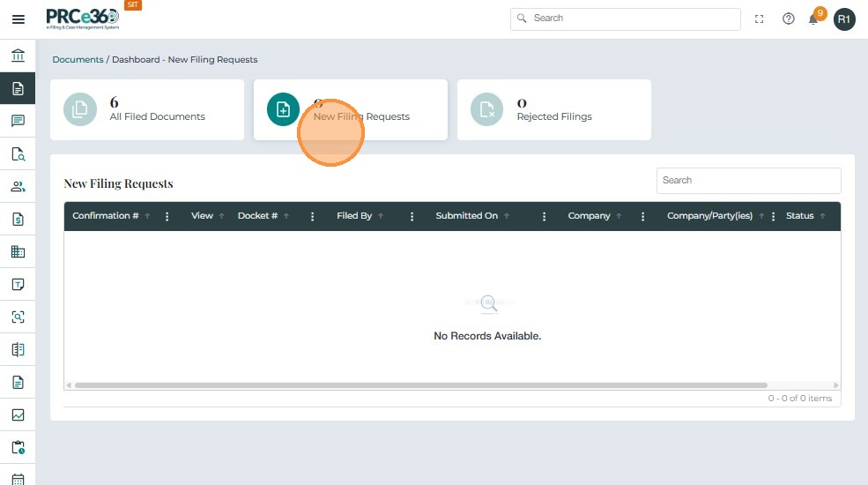Click the scrollbar right arrow

tap(836, 385)
